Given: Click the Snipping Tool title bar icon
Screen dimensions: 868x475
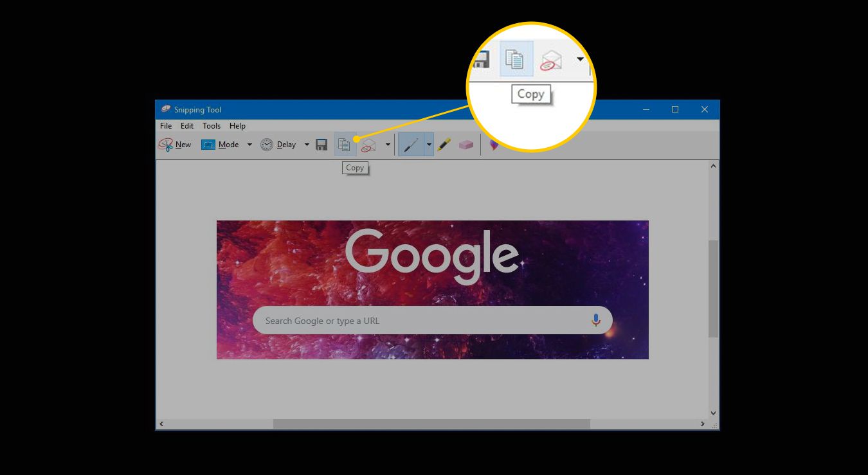Looking at the screenshot, I should click(166, 109).
